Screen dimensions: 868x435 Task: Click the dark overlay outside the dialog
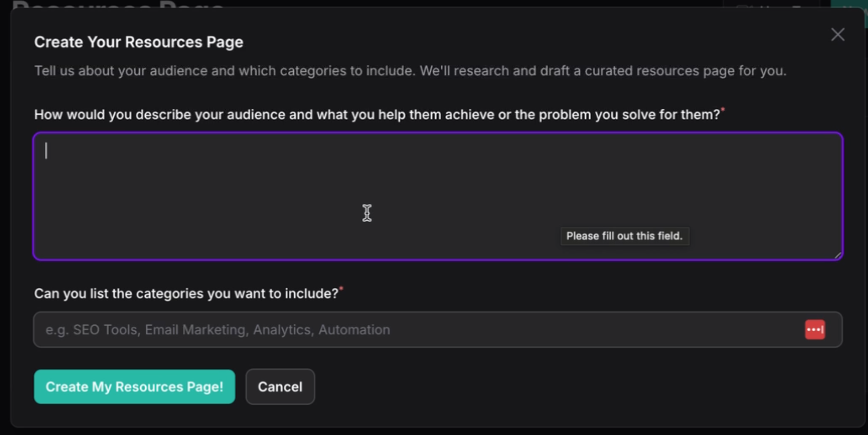pos(5,226)
